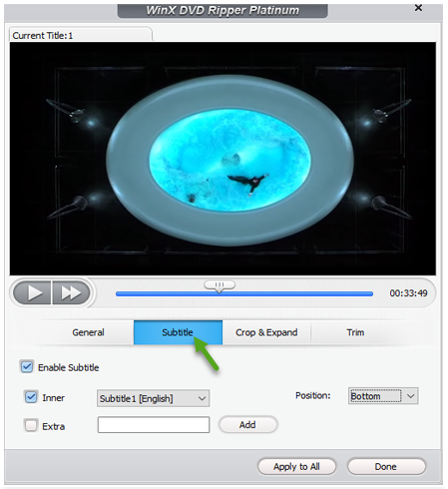Open the Subtitle1 [English] dropdown

[153, 398]
